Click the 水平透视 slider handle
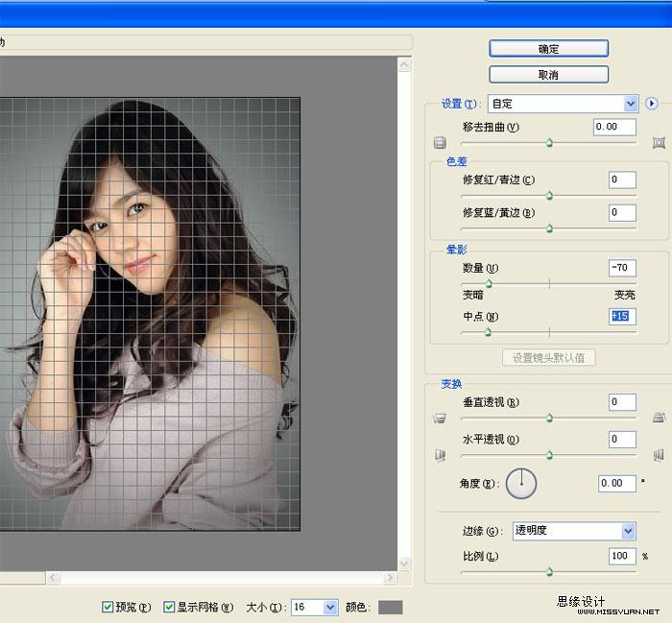Screen dimensions: 672x623 (x=549, y=455)
